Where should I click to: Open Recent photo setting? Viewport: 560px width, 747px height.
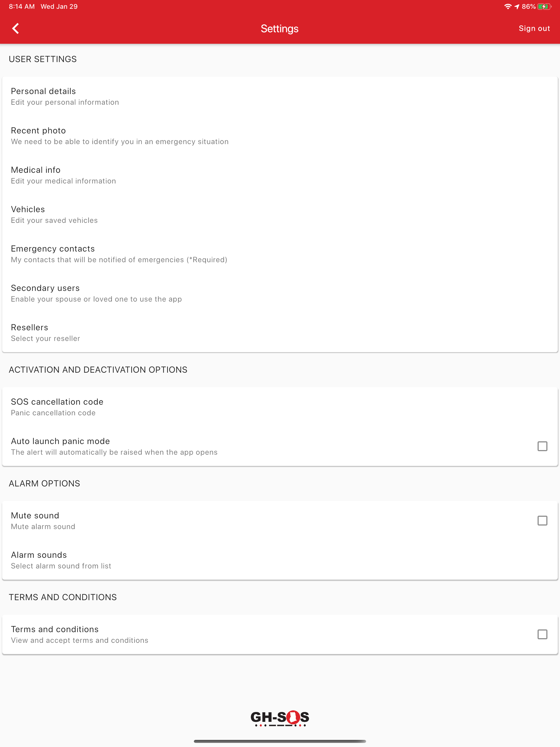(x=280, y=136)
